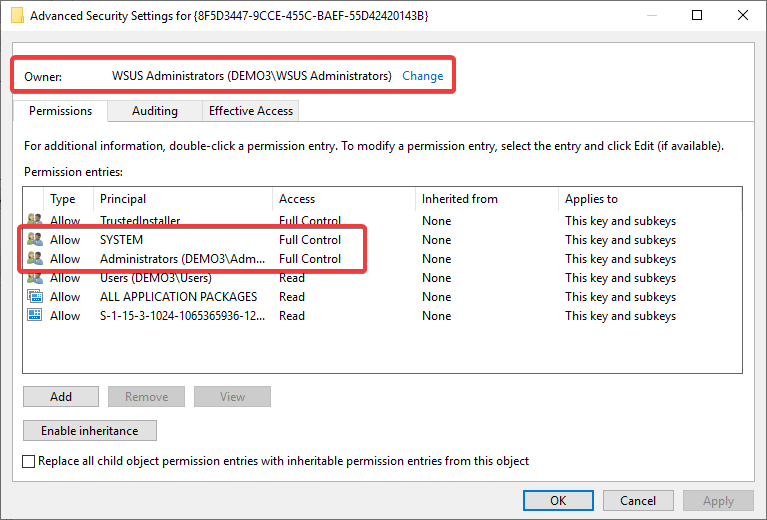Click the Add button
This screenshot has height=520, width=767.
(61, 397)
